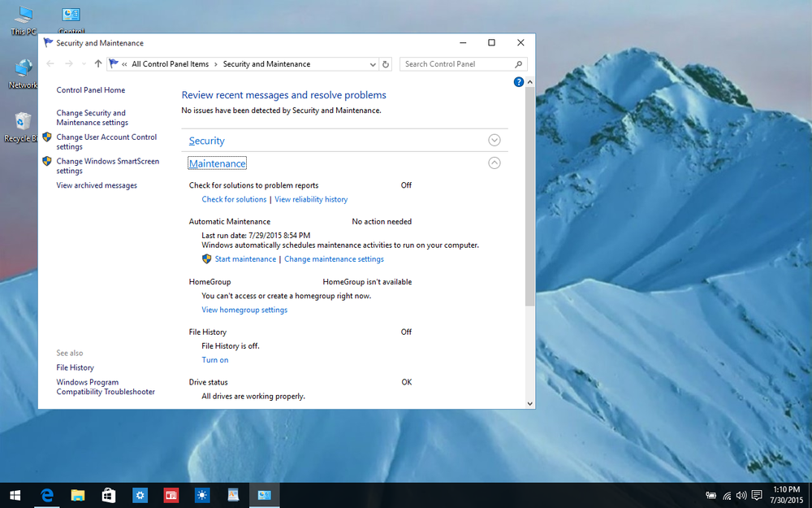Expand the breadcrumb double-chevron in address bar

[124, 64]
